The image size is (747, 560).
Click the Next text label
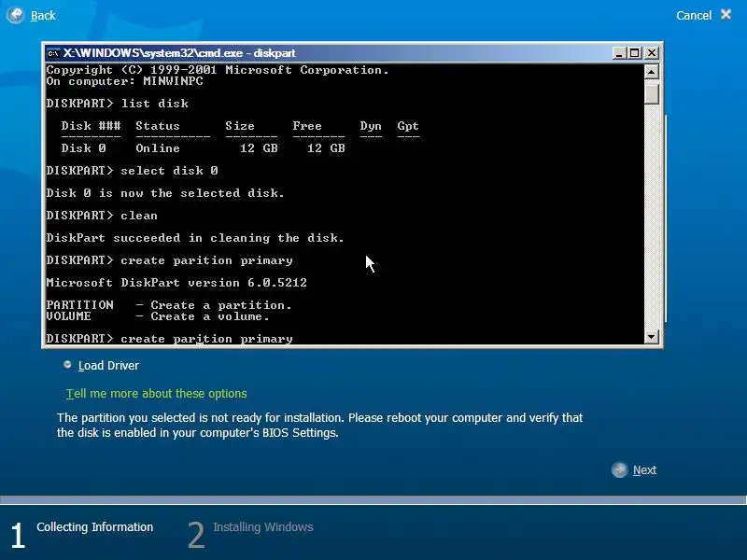644,470
